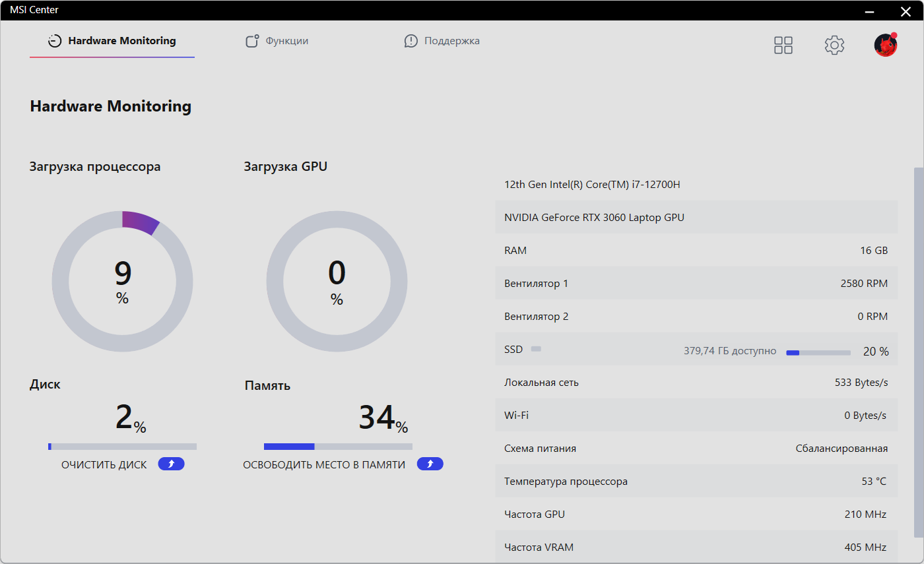Screen dimensions: 924x564
Task: Click the 210 MHz GPU frequency value
Action: [865, 515]
